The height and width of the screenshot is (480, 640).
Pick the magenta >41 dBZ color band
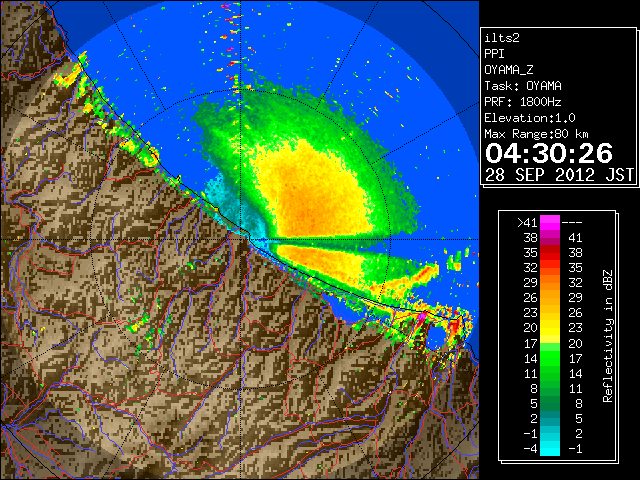point(550,222)
